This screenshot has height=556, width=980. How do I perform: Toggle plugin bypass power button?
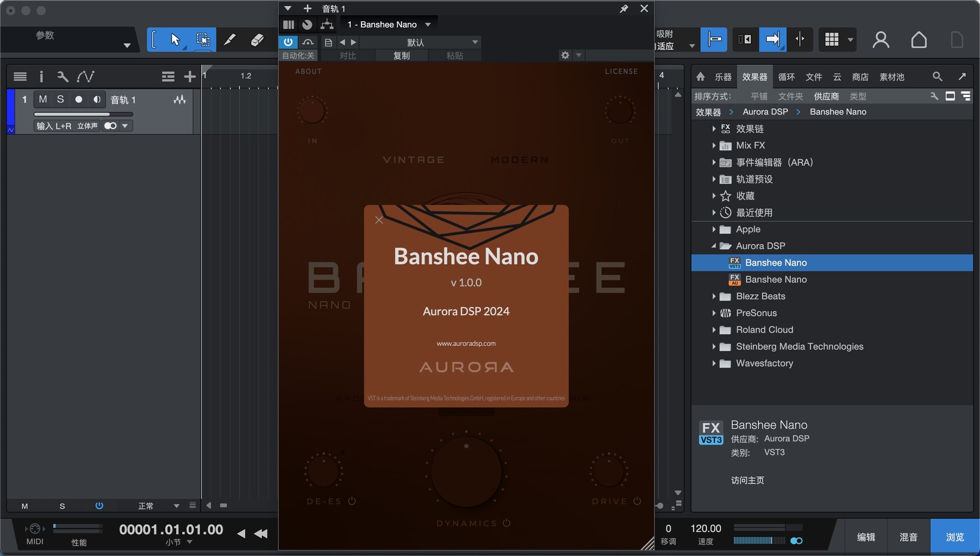coord(288,42)
